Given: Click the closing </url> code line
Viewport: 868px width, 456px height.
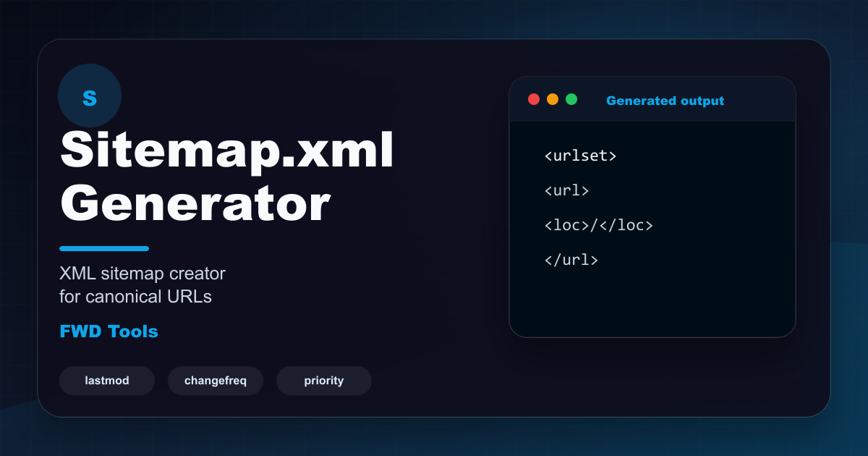Looking at the screenshot, I should click(x=571, y=260).
